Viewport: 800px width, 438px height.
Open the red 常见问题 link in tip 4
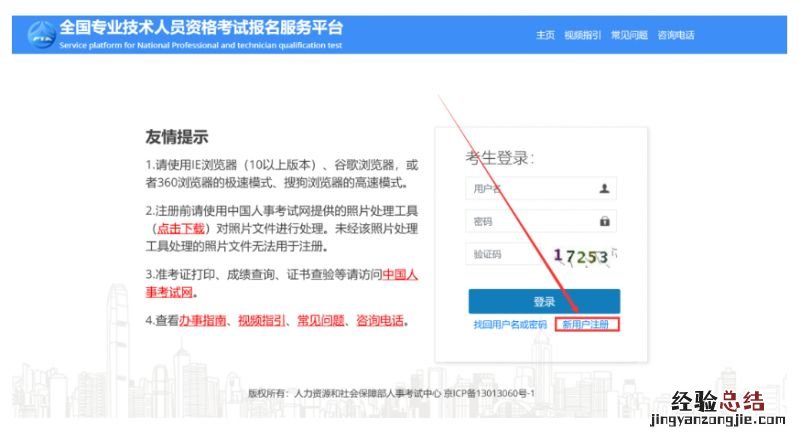point(321,321)
